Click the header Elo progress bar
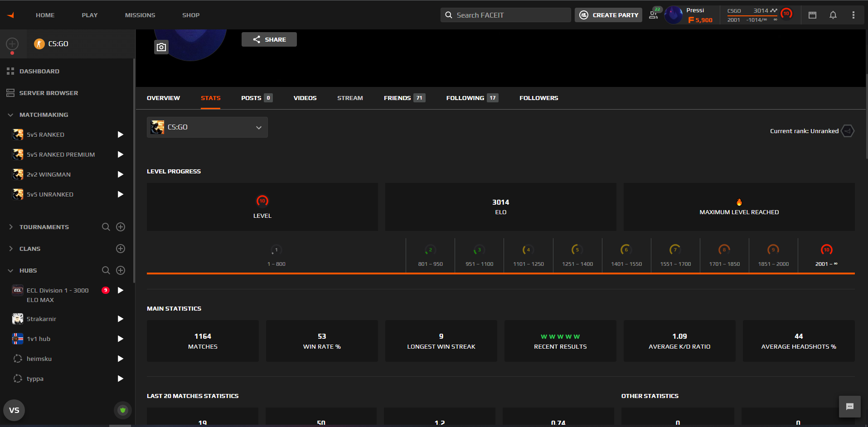Screen dimensions: 868x427 (752, 16)
